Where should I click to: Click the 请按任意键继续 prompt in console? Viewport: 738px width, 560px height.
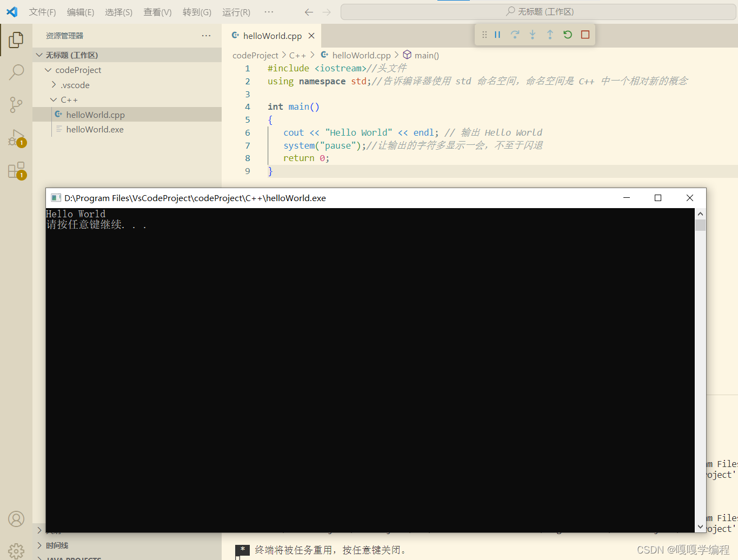click(96, 225)
